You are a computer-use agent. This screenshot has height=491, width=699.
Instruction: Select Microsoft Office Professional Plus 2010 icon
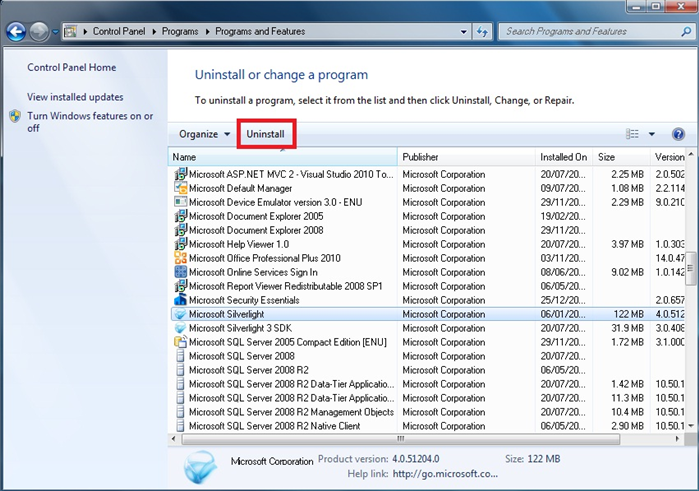(180, 258)
